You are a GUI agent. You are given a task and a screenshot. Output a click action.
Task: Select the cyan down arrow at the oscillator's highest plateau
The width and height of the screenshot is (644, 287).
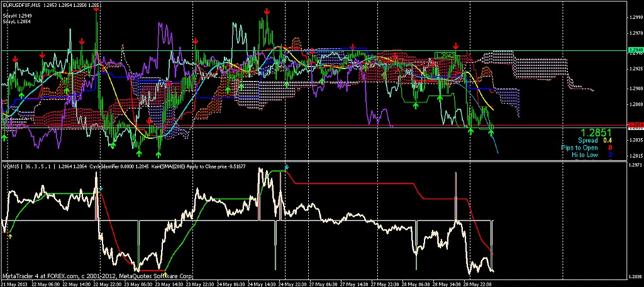(x=287, y=167)
